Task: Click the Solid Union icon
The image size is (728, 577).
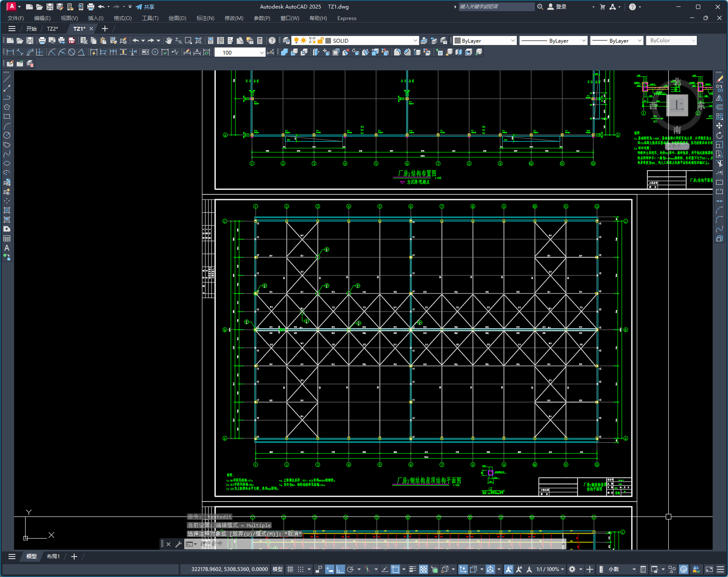Action: point(284,52)
